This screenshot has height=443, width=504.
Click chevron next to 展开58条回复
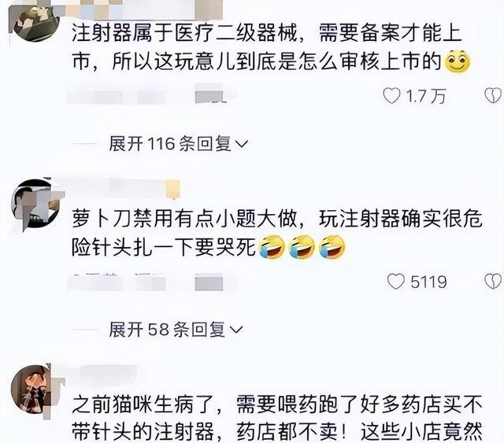(x=236, y=330)
